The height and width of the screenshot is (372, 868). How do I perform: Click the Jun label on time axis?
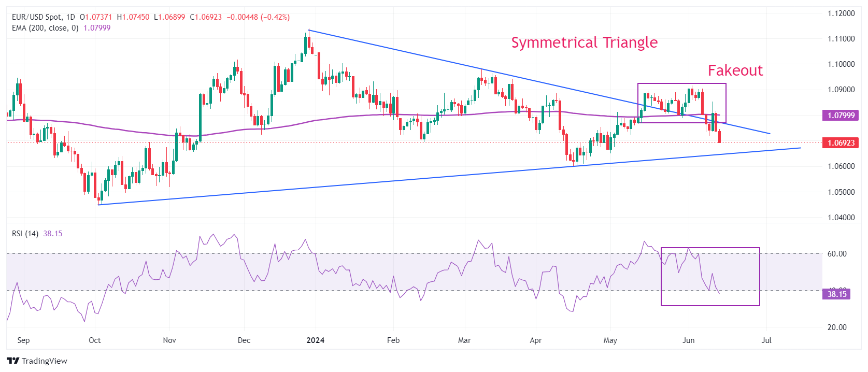pos(689,340)
